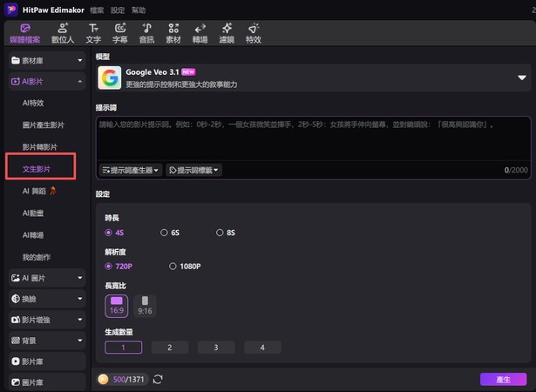Click the 素材庫 folder icon

(16, 60)
